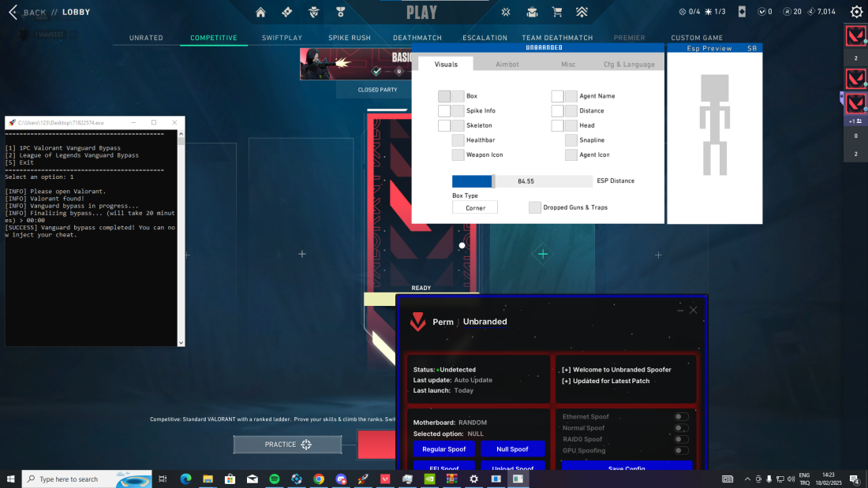Click the first Valorant friend avatar in sidebar
The height and width of the screenshot is (488, 868).
[x=856, y=36]
